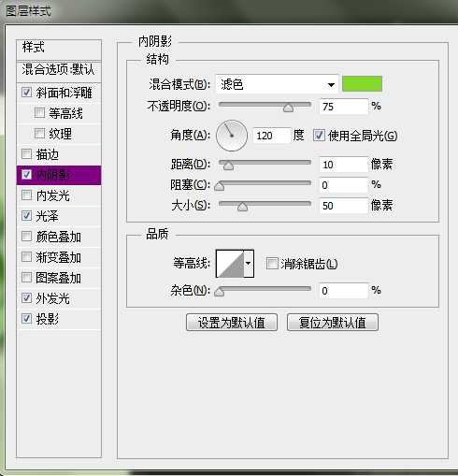Enable the 渐变叠加 checkbox
Screen dimensions: 458x476
point(26,257)
